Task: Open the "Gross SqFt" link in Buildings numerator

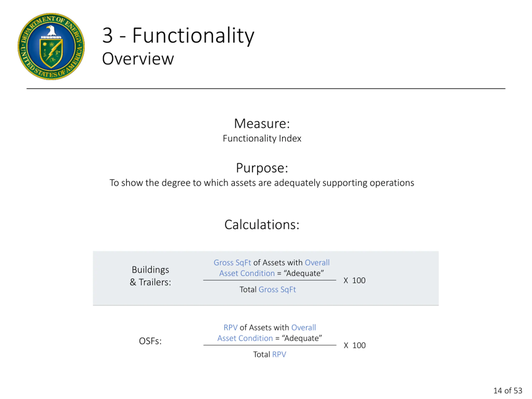Action: [232, 263]
